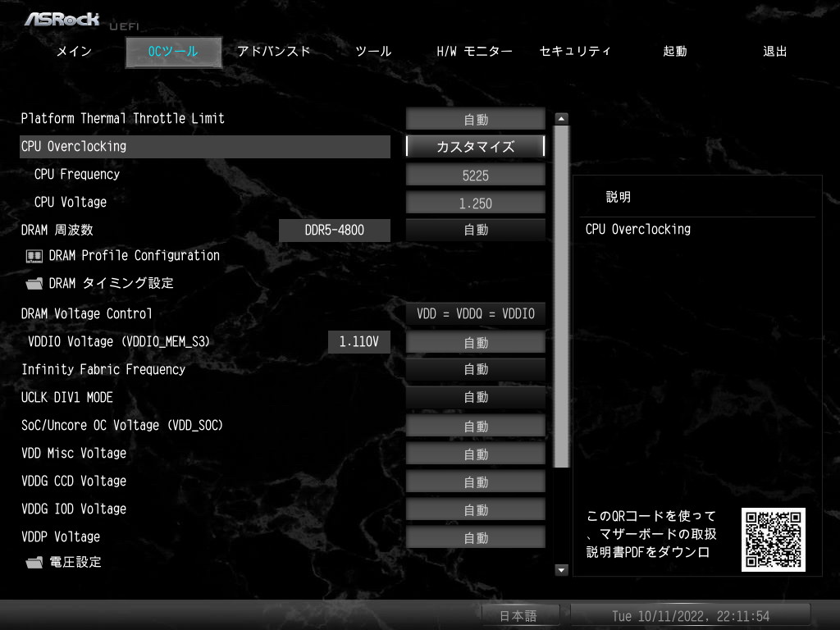The height and width of the screenshot is (630, 840).
Task: Edit the CPU Voltage 1.250 field
Action: point(476,203)
